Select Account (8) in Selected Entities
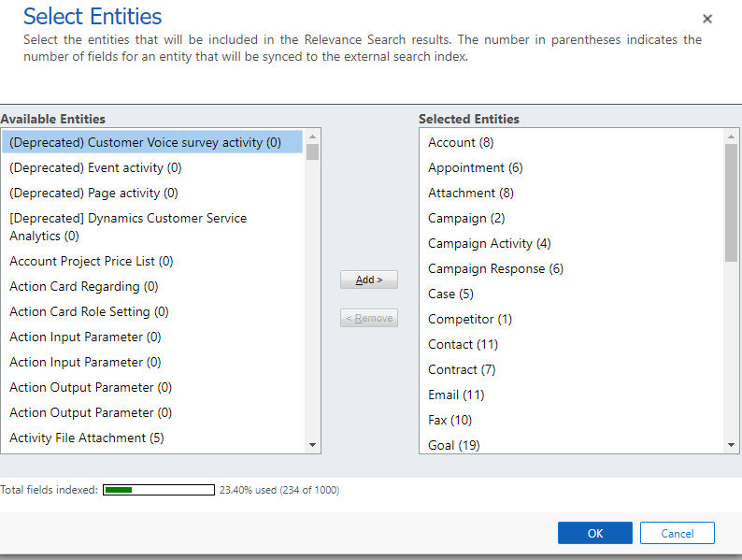The image size is (742, 560). 571,142
